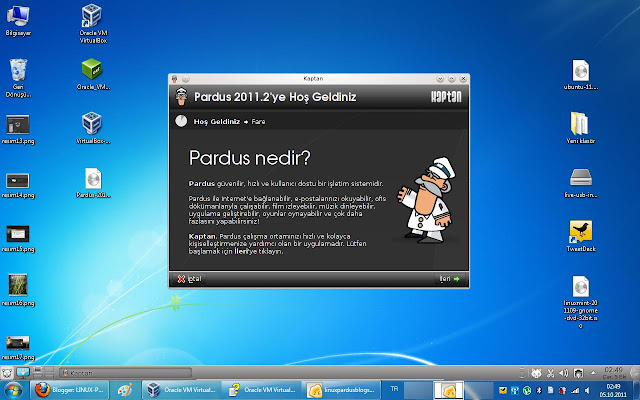Viewport: 640px width, 400px height.
Task: Select the linuxmint gnome dvd ISO file
Action: (x=581, y=302)
